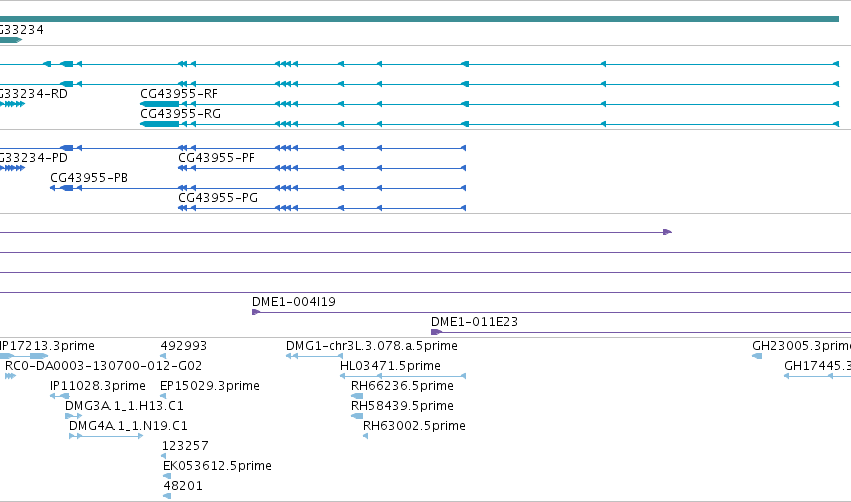
Task: Click the 48201 feature glyph
Action: [x=167, y=496]
